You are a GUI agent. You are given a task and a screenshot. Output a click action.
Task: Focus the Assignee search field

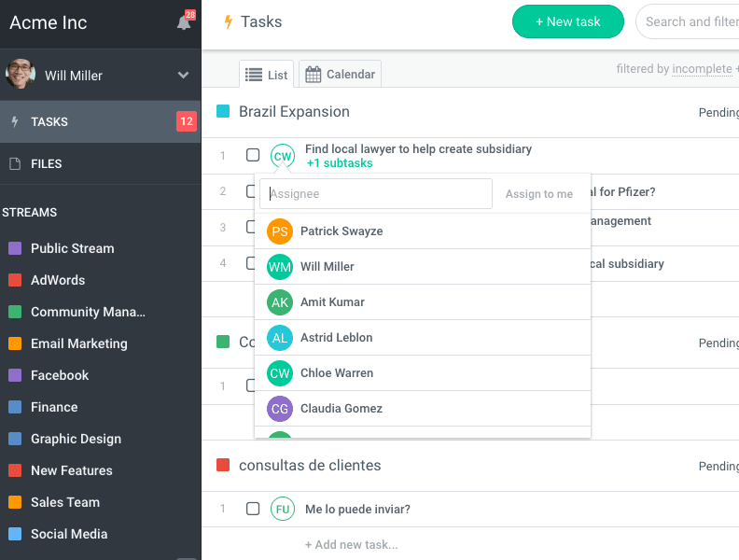376,194
